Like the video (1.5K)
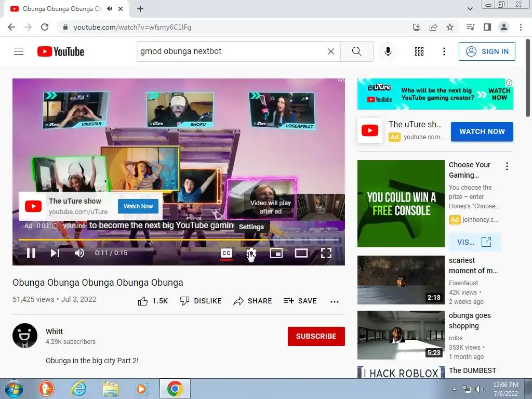This screenshot has height=399, width=532. tap(153, 301)
